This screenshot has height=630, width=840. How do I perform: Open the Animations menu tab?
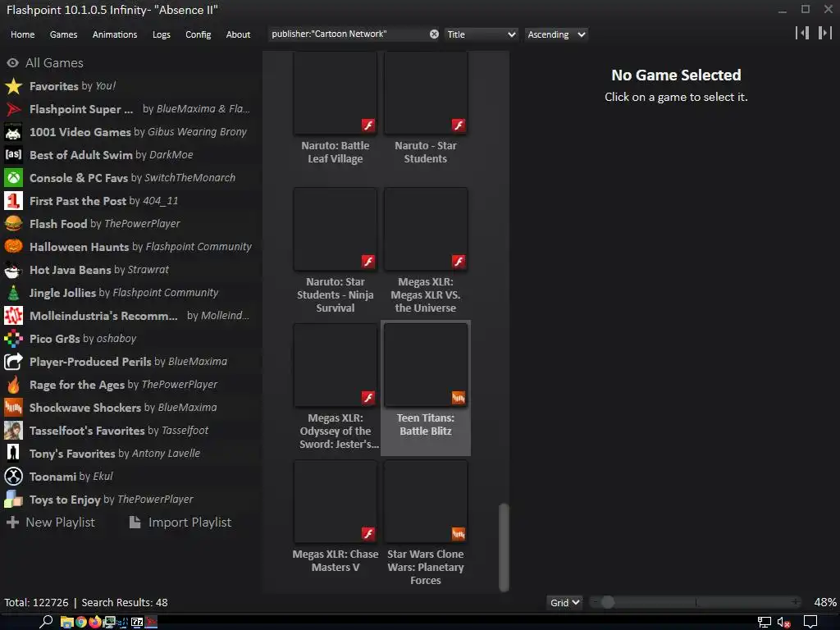[x=115, y=34]
